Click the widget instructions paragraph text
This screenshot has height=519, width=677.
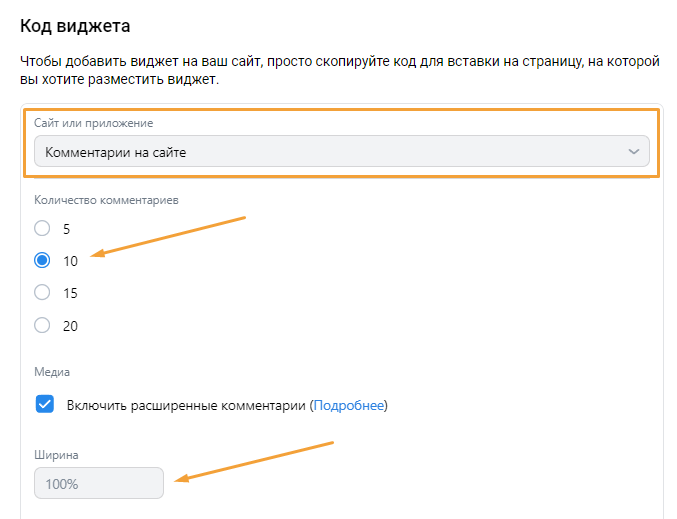coord(340,70)
